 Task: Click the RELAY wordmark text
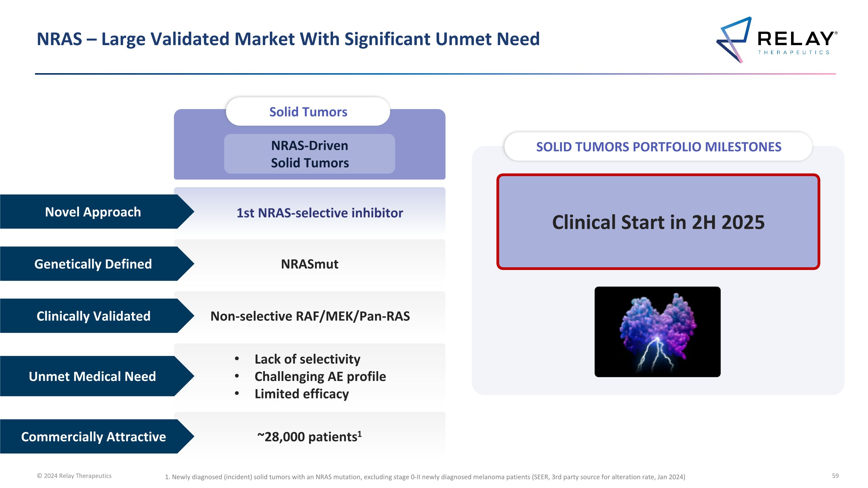[796, 39]
